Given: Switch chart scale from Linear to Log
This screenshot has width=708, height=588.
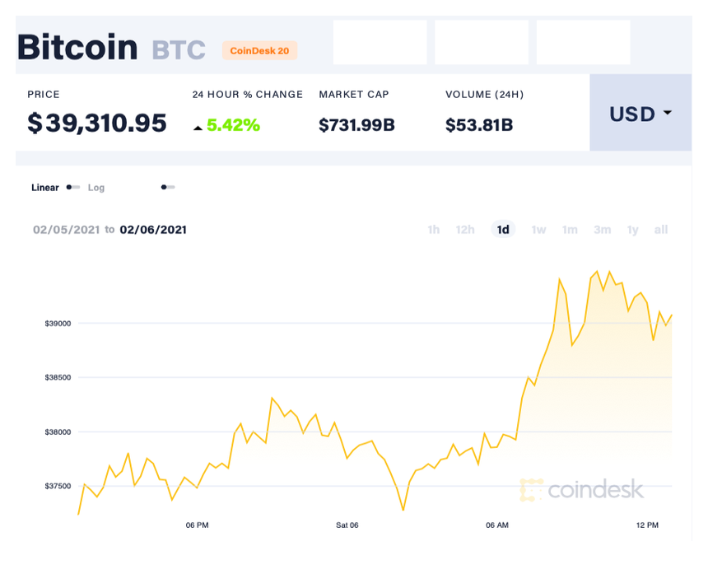Looking at the screenshot, I should point(96,188).
